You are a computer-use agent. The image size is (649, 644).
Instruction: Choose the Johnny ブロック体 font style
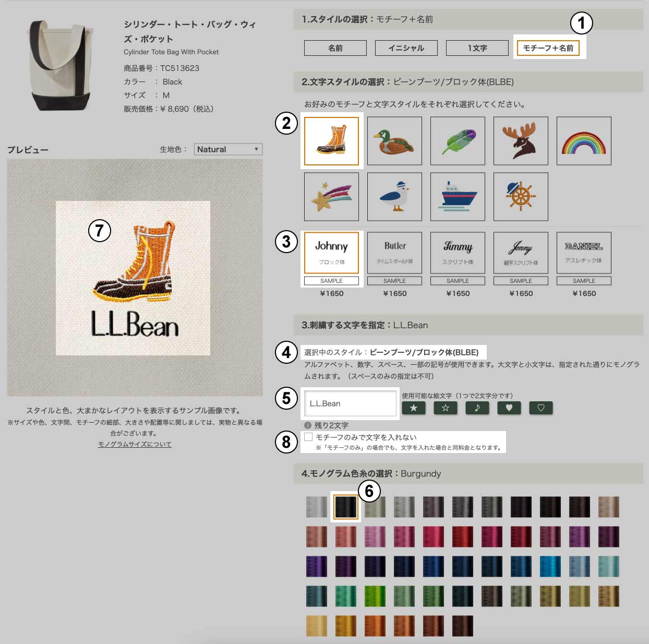coord(331,253)
